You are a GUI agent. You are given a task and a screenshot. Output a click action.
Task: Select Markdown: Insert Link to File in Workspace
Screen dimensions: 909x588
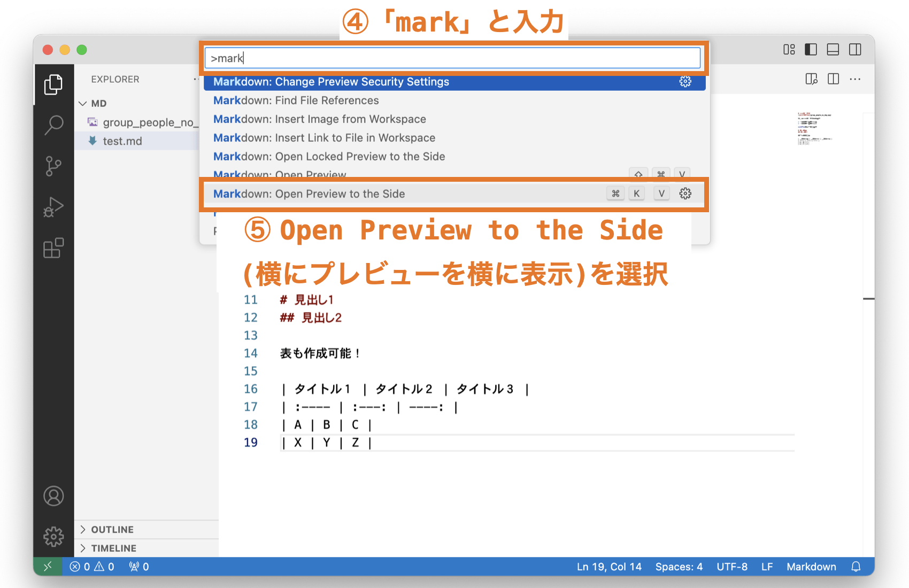tap(454, 138)
